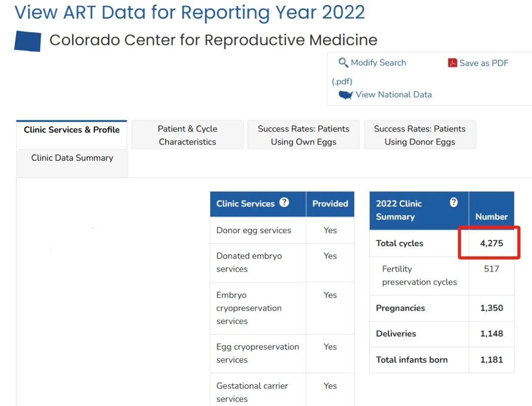The width and height of the screenshot is (532, 406).
Task: Click Embryo cryopreservation services row label
Action: point(249,308)
